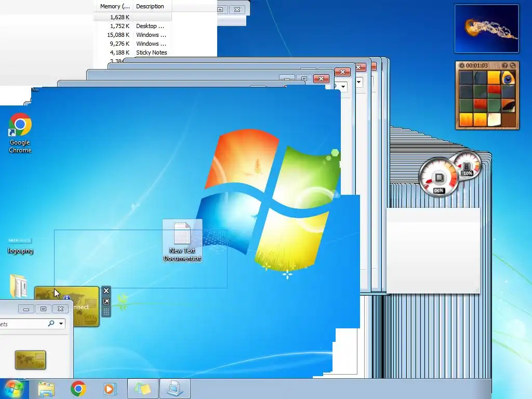Select the logo.png desktop file
Viewport: 532px width, 399px height.
(x=20, y=246)
